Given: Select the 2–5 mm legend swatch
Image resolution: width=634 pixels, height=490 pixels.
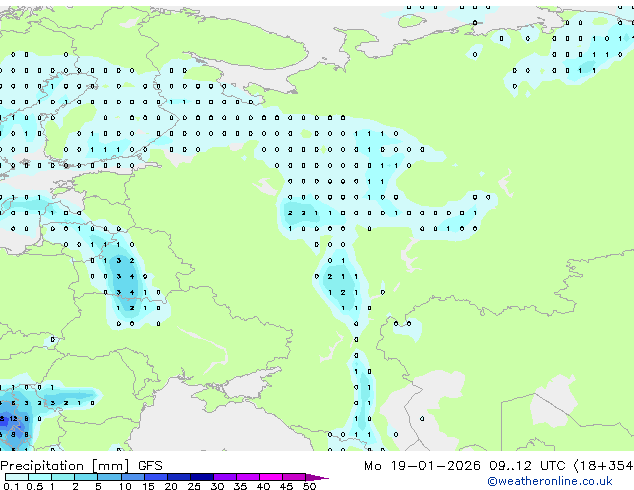Looking at the screenshot, I should pyautogui.click(x=86, y=477).
